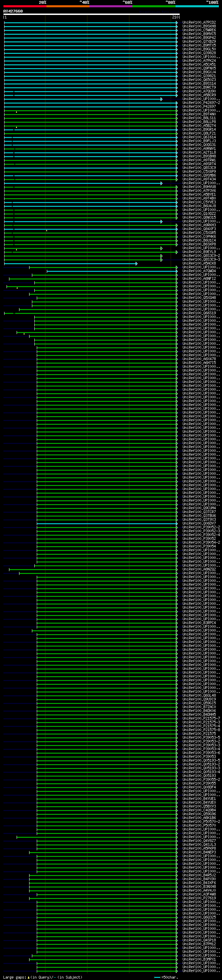
Task: Click UniRef100_A5B2T4 label
Action: click(199, 125)
